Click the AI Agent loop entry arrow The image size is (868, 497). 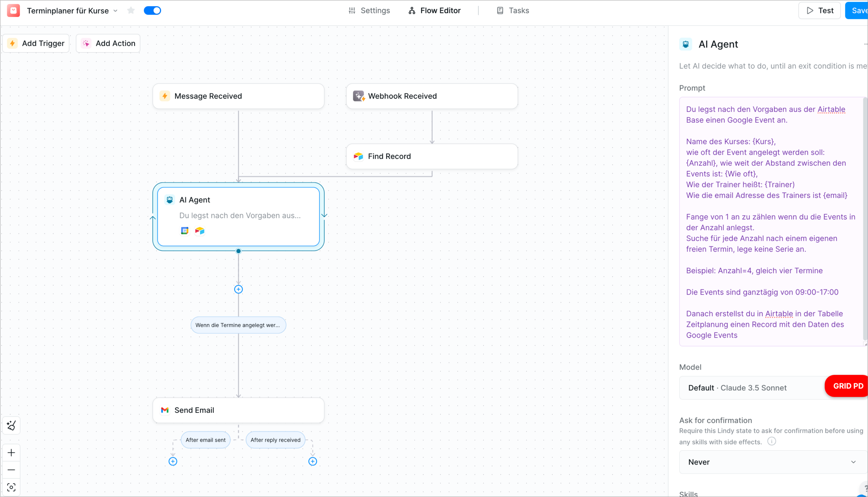(x=153, y=218)
